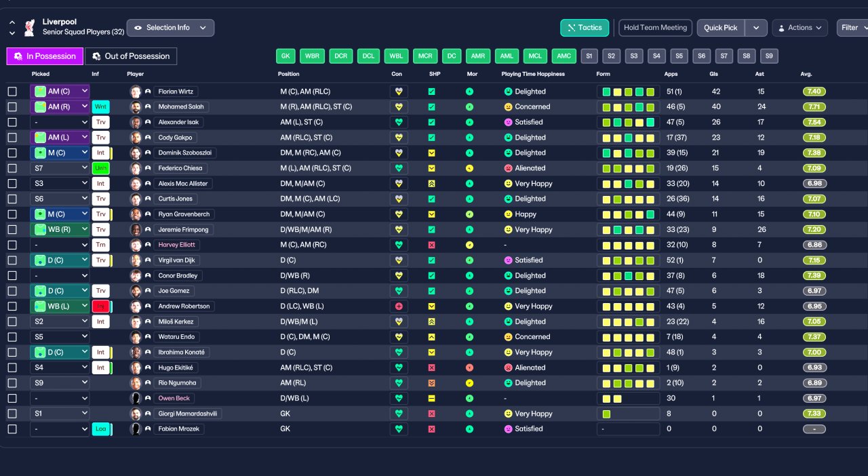Screen dimensions: 868x476
Task: Switch to the In Possession tab
Action: 45,56
